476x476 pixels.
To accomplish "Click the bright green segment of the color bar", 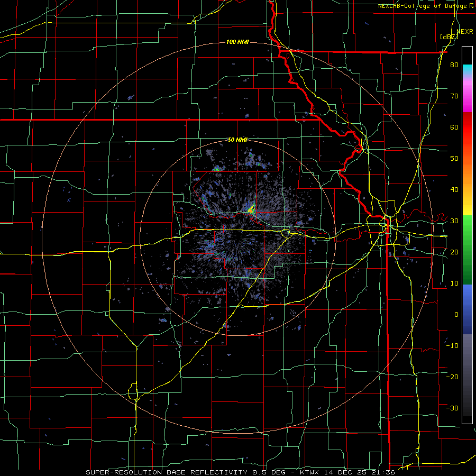I will pyautogui.click(x=467, y=227).
